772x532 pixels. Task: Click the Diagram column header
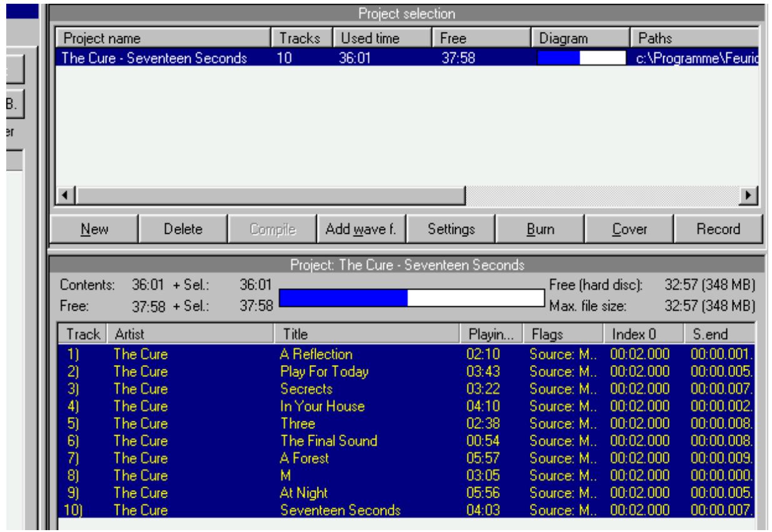(x=580, y=39)
